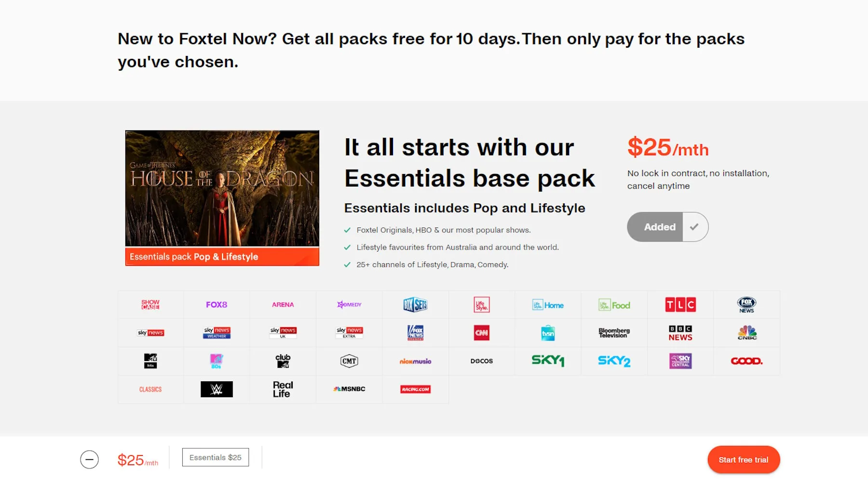Click the checkmark beside Added
The height and width of the screenshot is (482, 868).
pos(694,227)
